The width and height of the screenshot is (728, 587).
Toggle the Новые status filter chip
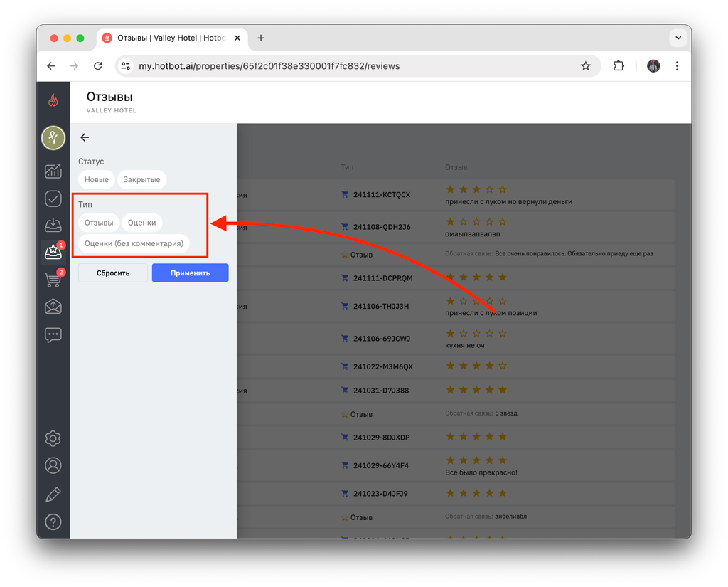pos(97,179)
